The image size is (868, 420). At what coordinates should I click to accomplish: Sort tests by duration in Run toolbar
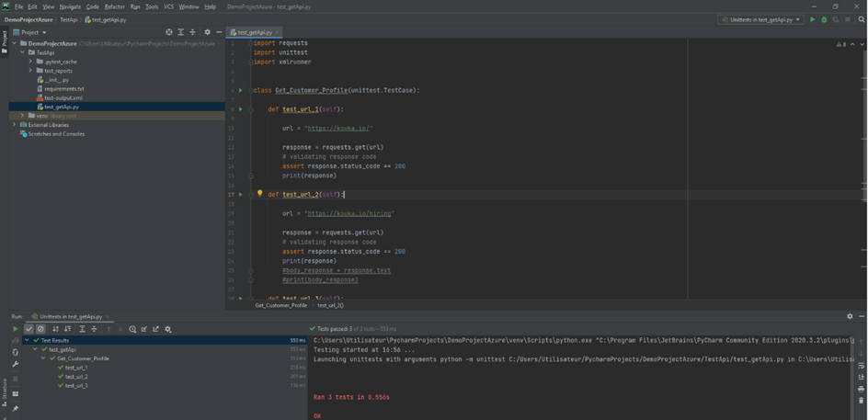coord(67,329)
